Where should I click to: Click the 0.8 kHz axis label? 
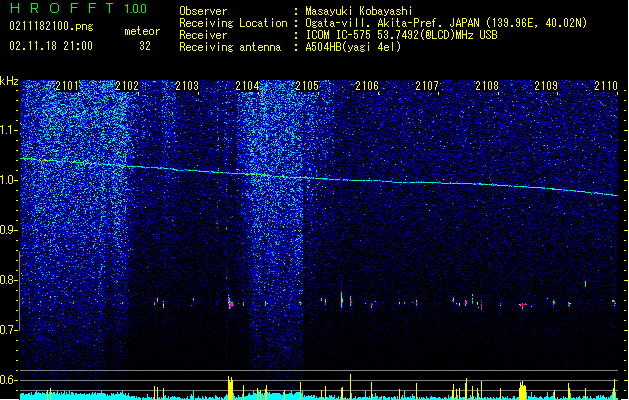[8, 280]
